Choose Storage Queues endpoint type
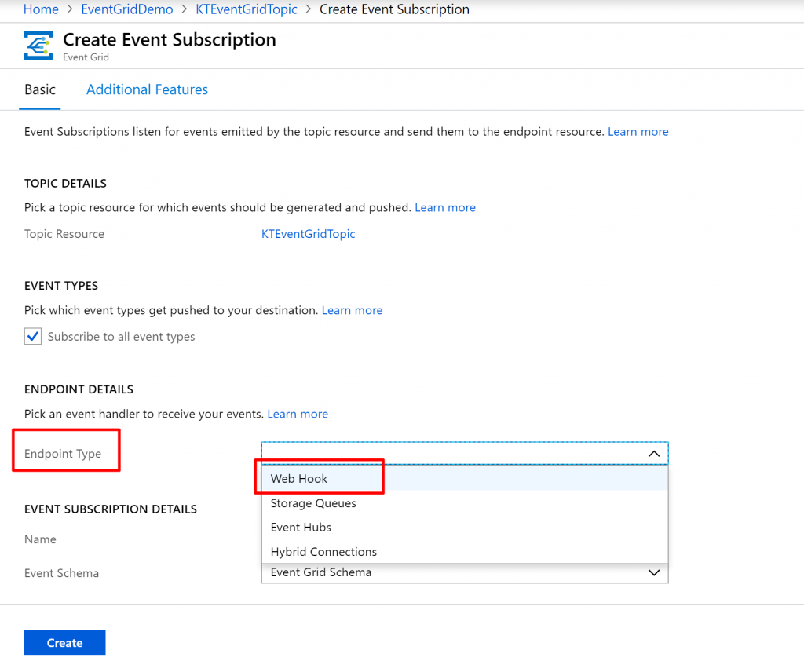 point(465,503)
